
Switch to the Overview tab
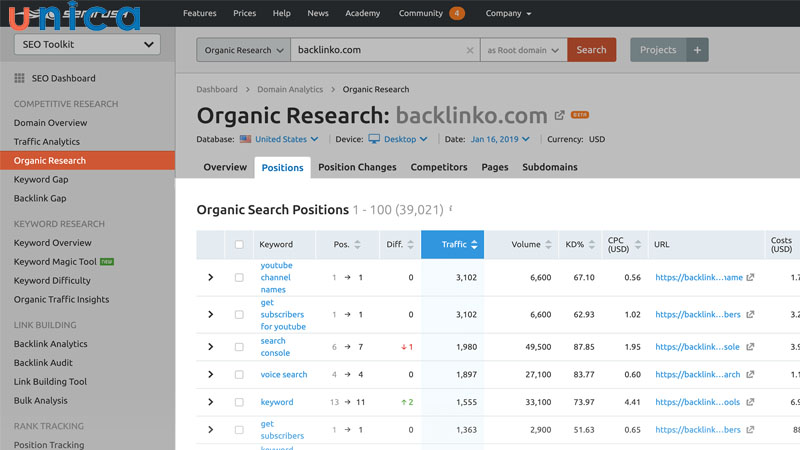[x=225, y=167]
